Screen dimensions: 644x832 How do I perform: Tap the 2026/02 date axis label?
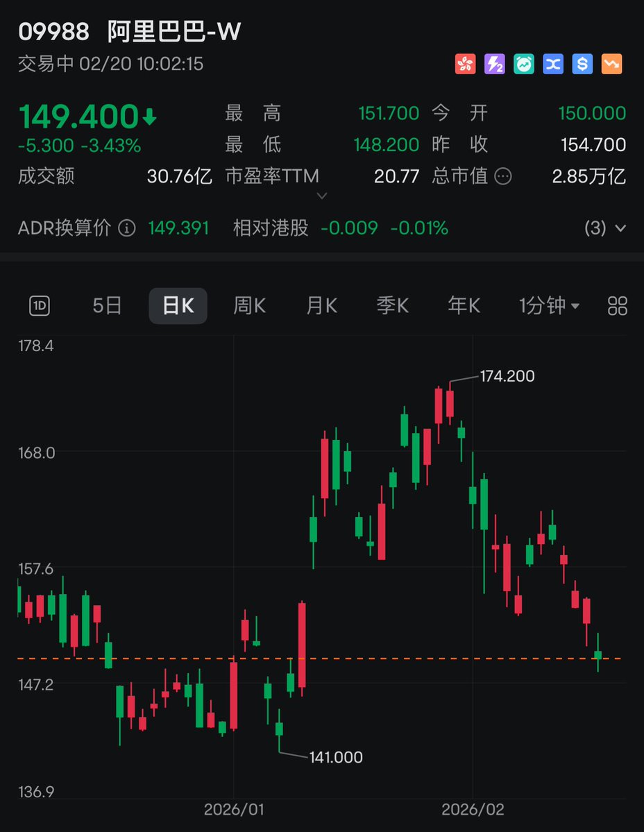tap(473, 810)
